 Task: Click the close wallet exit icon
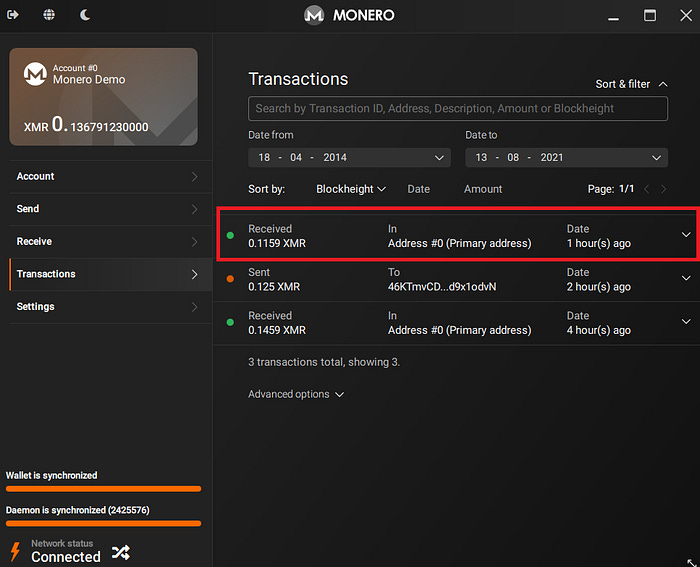pyautogui.click(x=12, y=15)
